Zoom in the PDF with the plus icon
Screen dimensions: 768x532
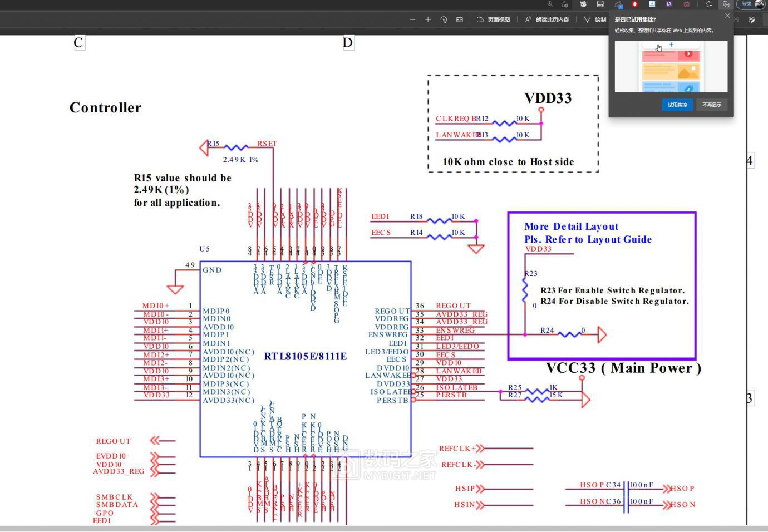pyautogui.click(x=428, y=19)
